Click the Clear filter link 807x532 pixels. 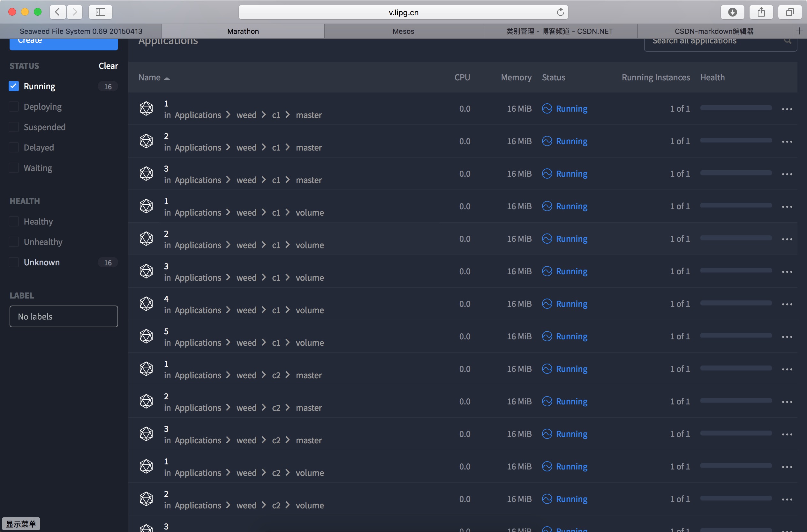pyautogui.click(x=108, y=66)
